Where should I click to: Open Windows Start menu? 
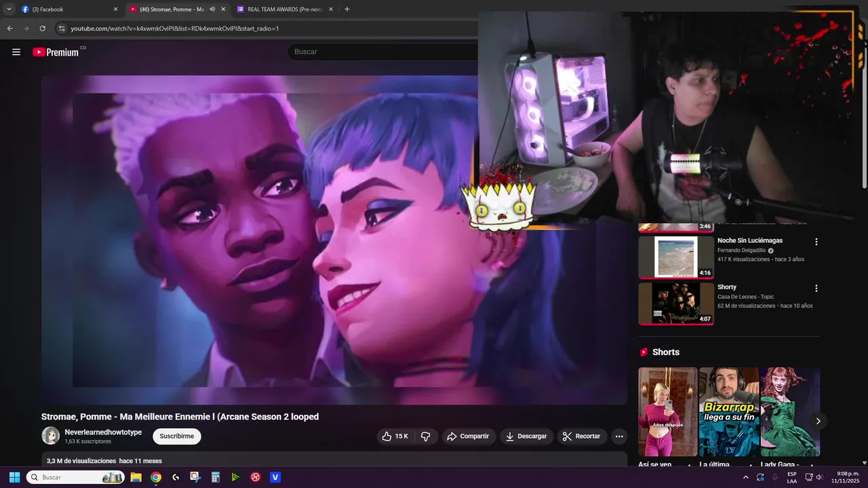coord(14,477)
